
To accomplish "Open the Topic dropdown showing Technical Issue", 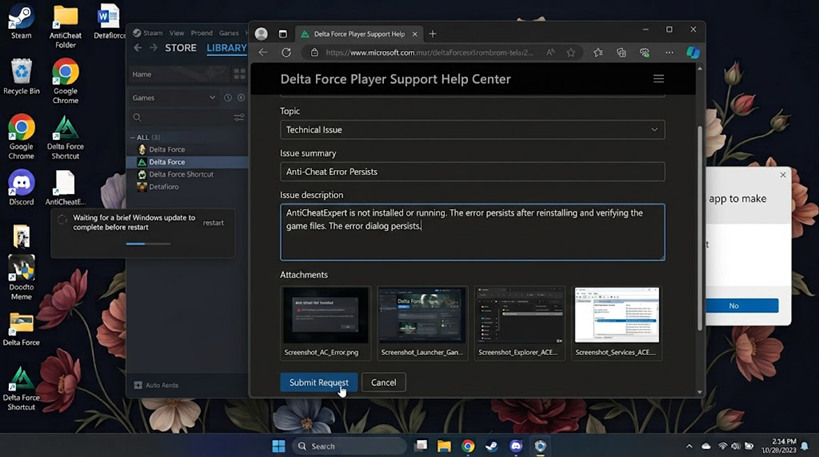I will pyautogui.click(x=473, y=130).
